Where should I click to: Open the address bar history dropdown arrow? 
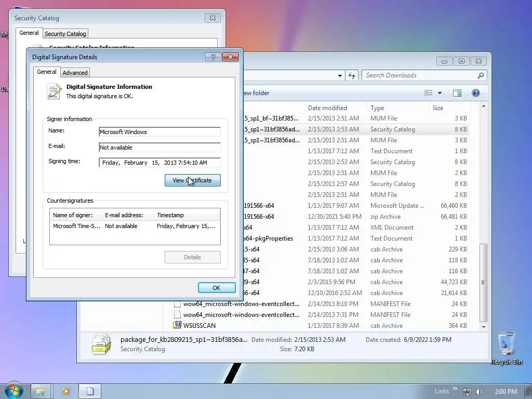pyautogui.click(x=340, y=76)
